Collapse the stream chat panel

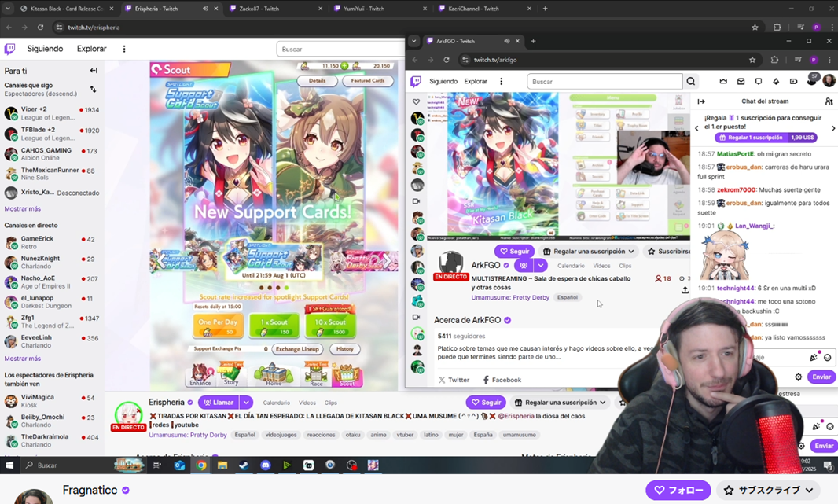pyautogui.click(x=701, y=101)
